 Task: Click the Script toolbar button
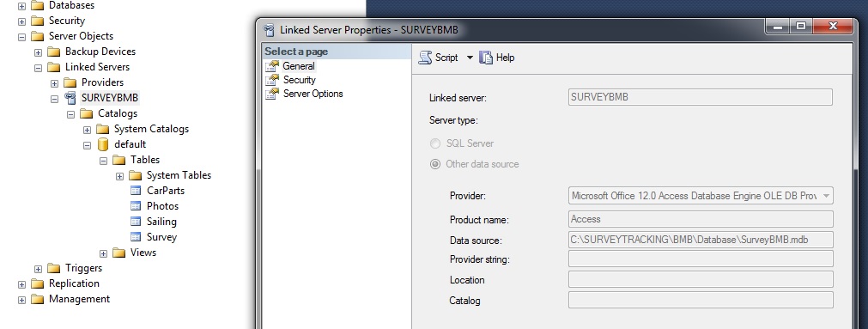coord(439,58)
